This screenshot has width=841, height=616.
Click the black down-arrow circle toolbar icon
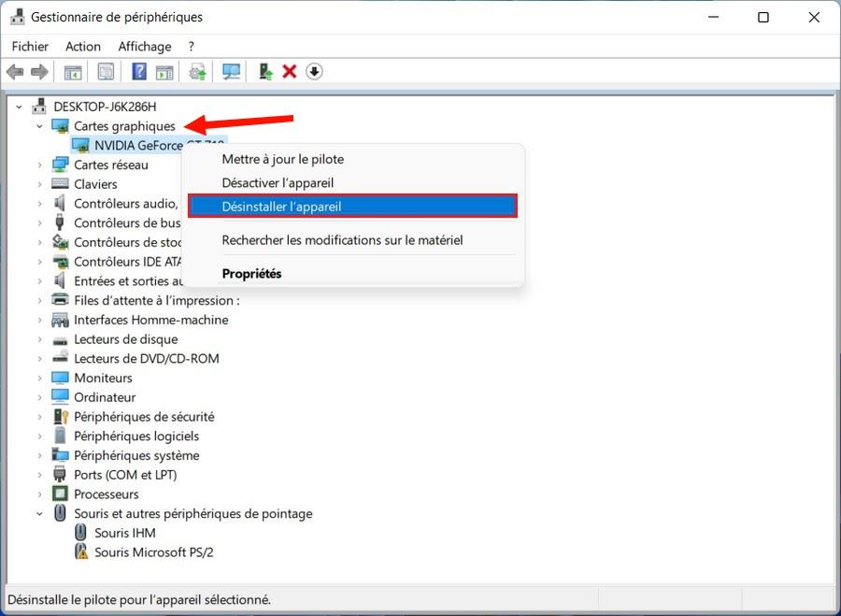314,72
